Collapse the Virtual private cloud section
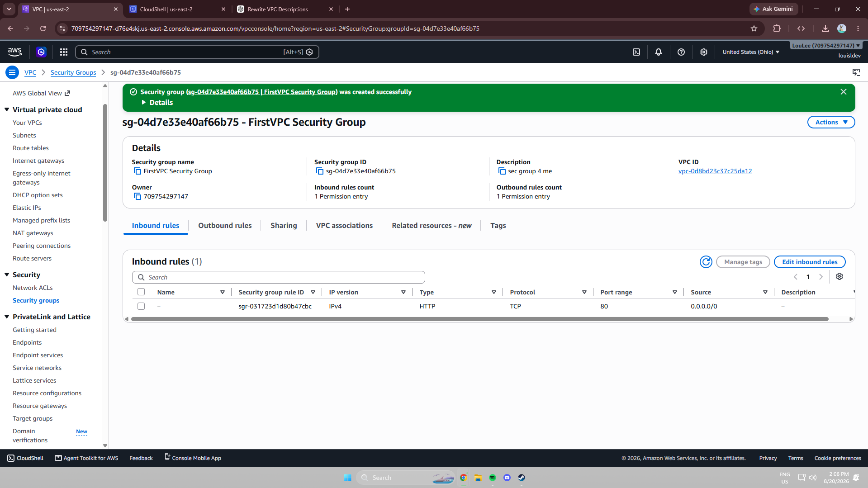Viewport: 868px width, 488px height. tap(7, 109)
